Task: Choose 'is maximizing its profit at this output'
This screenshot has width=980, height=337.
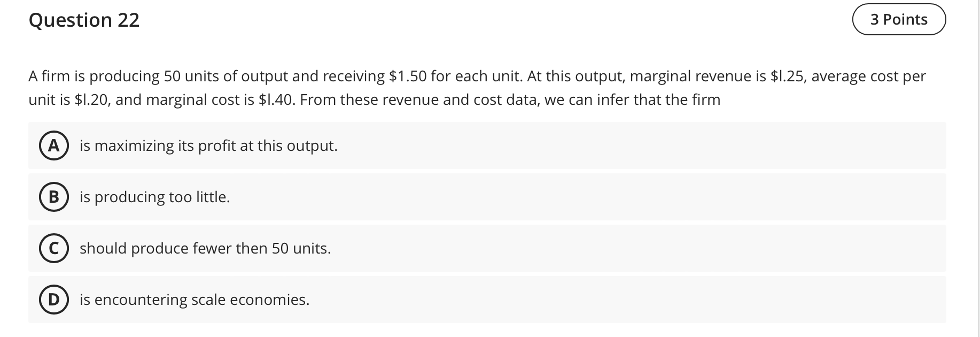Action: pos(208,145)
